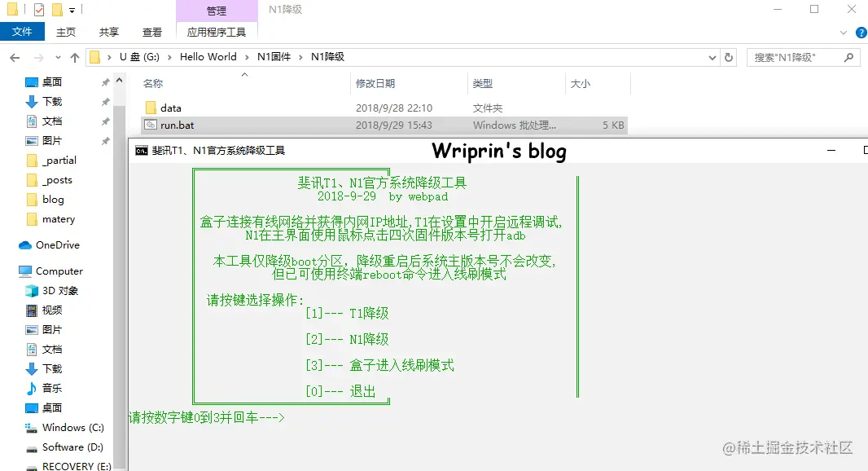Open pinned 图片 in quick access
Screen dimensions: 868x471
tap(52, 141)
